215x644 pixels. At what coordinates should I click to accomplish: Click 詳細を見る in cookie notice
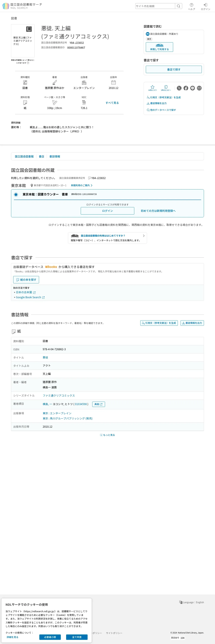tap(13, 637)
